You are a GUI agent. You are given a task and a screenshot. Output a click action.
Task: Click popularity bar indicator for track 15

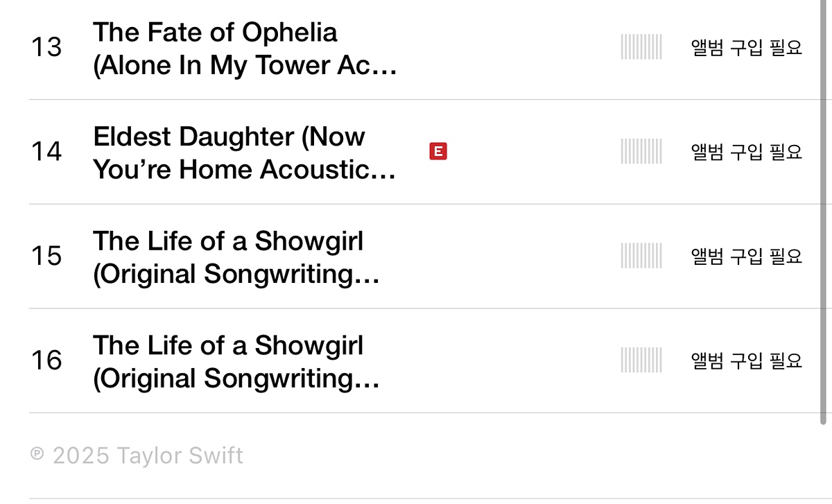point(641,256)
